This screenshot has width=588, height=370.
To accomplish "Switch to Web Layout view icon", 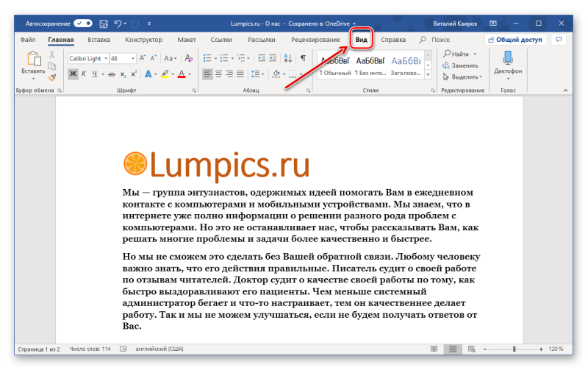I will [x=471, y=349].
